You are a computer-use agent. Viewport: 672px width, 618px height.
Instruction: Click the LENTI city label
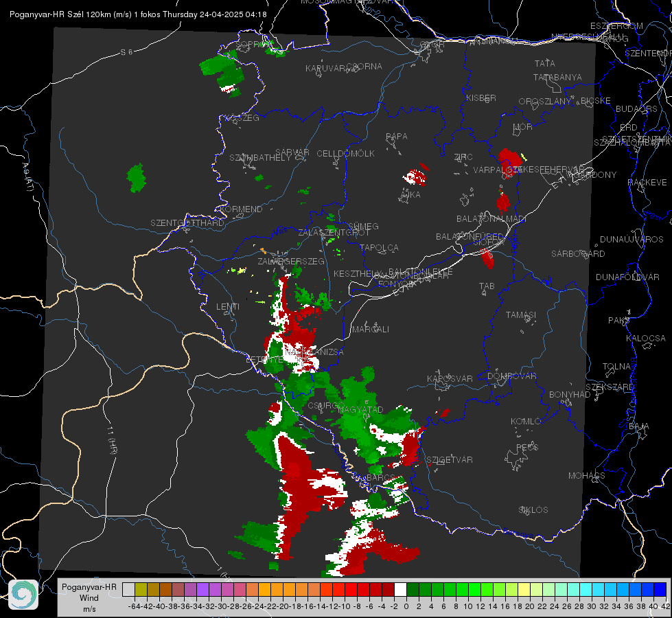228,307
